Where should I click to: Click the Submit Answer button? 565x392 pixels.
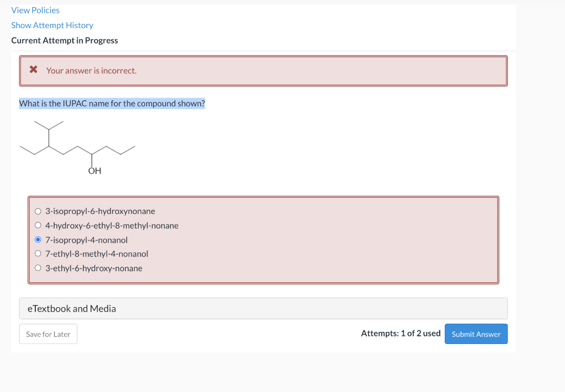click(476, 334)
